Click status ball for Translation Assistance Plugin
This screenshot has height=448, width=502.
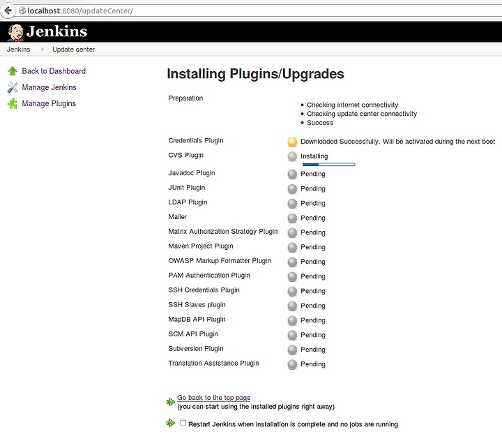tap(292, 364)
